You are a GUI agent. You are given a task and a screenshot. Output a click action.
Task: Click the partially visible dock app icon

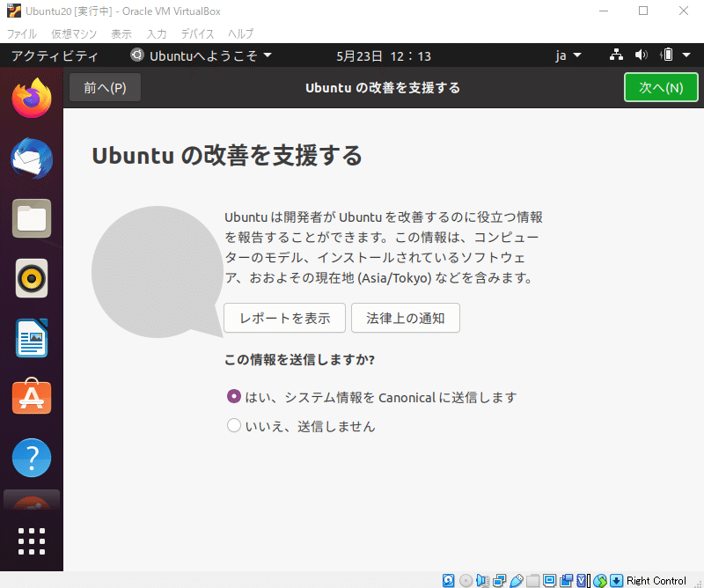[32, 500]
